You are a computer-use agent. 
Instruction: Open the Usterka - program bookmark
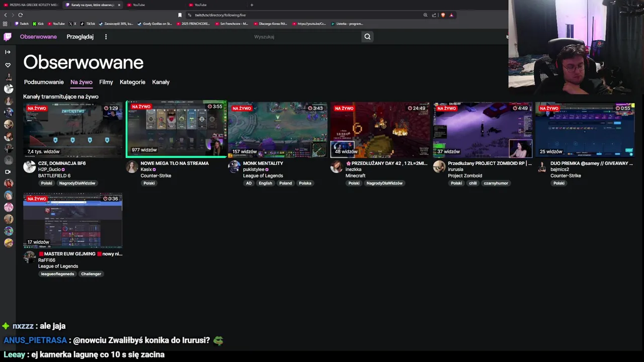click(x=347, y=24)
